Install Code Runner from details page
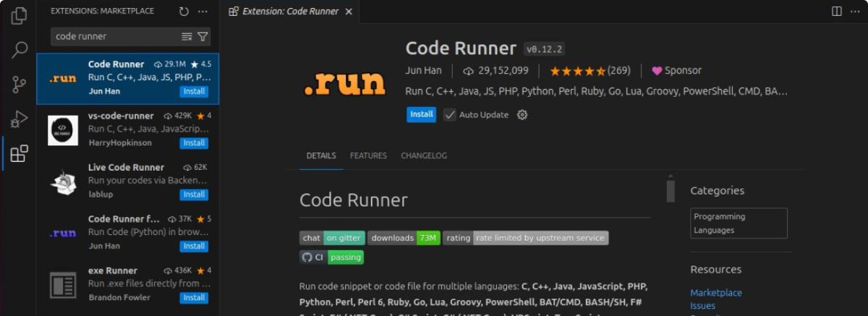The width and height of the screenshot is (868, 316). 421,114
